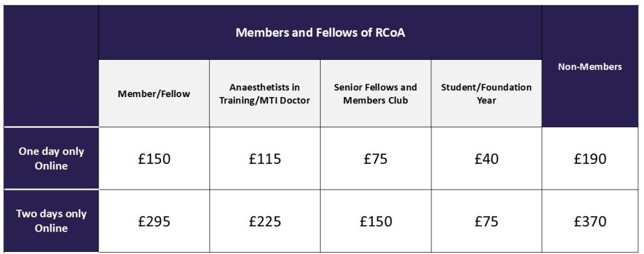This screenshot has width=644, height=254.
Task: Click the £75 two-day student price
Action: (x=486, y=222)
